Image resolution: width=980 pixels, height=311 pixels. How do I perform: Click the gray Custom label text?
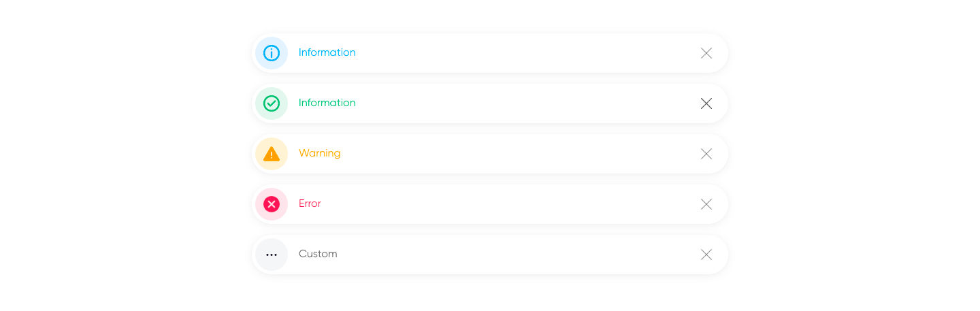pyautogui.click(x=318, y=254)
